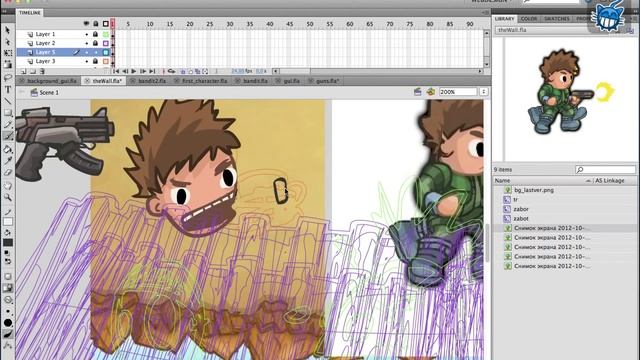Select the Lasso tool
Image resolution: width=640 pixels, height=360 pixels.
(8, 78)
